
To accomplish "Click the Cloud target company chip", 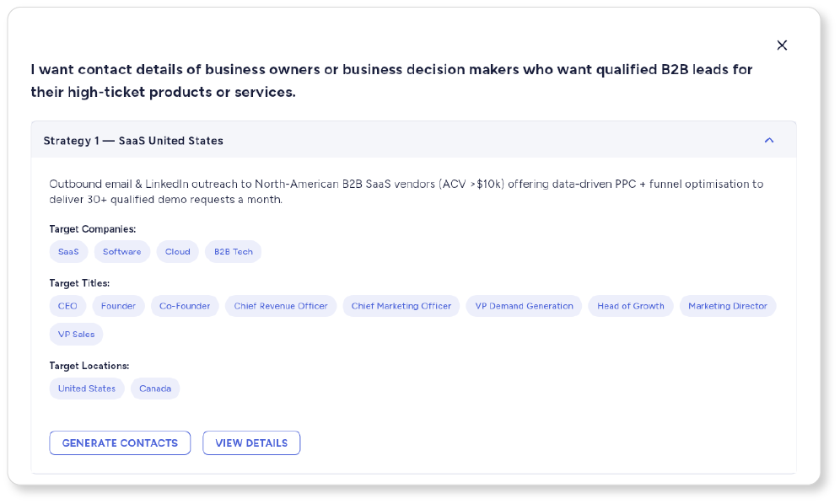I will click(x=178, y=252).
